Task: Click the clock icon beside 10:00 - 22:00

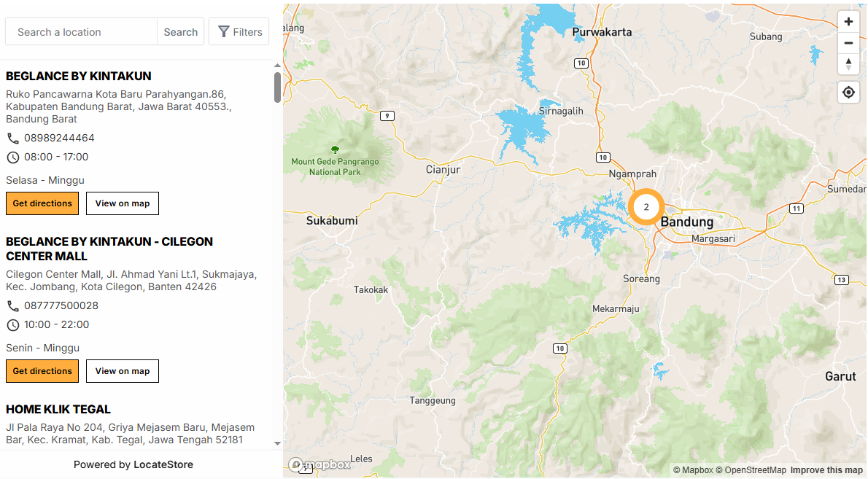Action: (12, 325)
